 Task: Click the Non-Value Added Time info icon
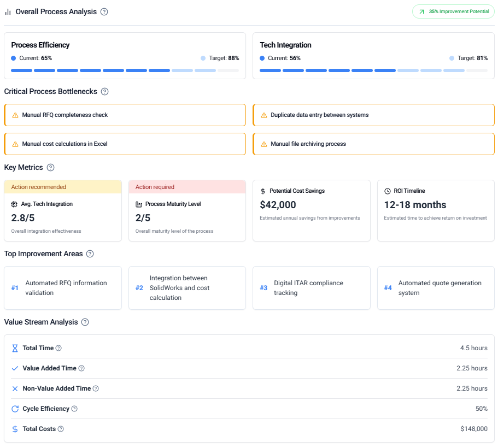pyautogui.click(x=96, y=389)
